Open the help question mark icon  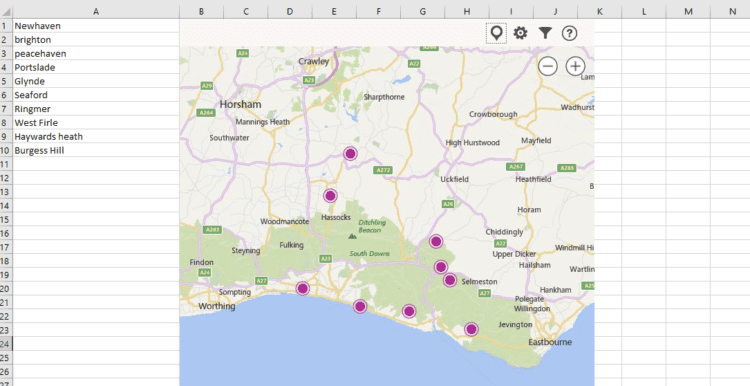pos(569,33)
